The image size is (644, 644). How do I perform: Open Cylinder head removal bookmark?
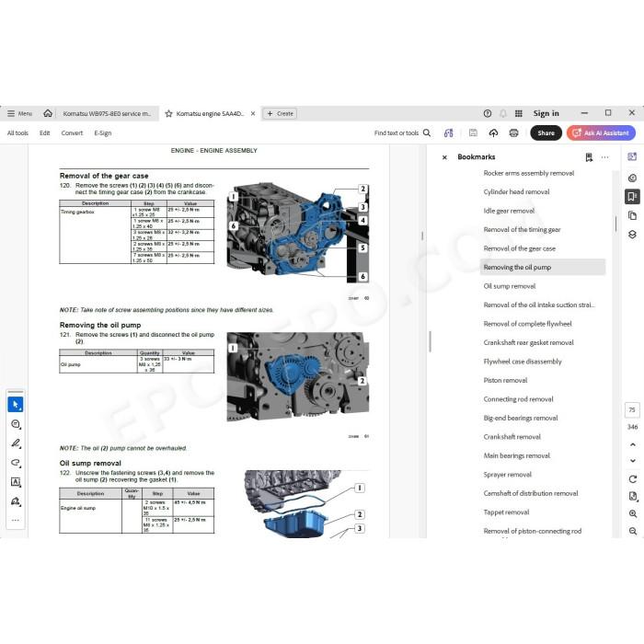coord(516,191)
